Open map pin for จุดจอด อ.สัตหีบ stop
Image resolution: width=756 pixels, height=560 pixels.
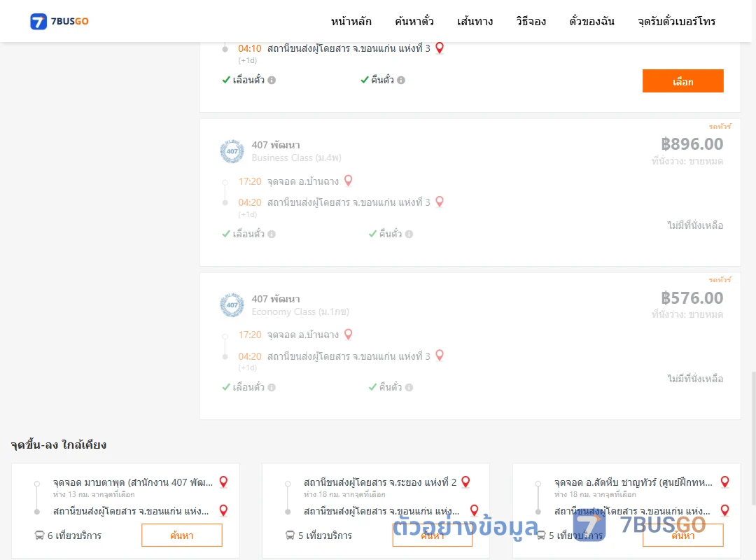[x=725, y=482]
